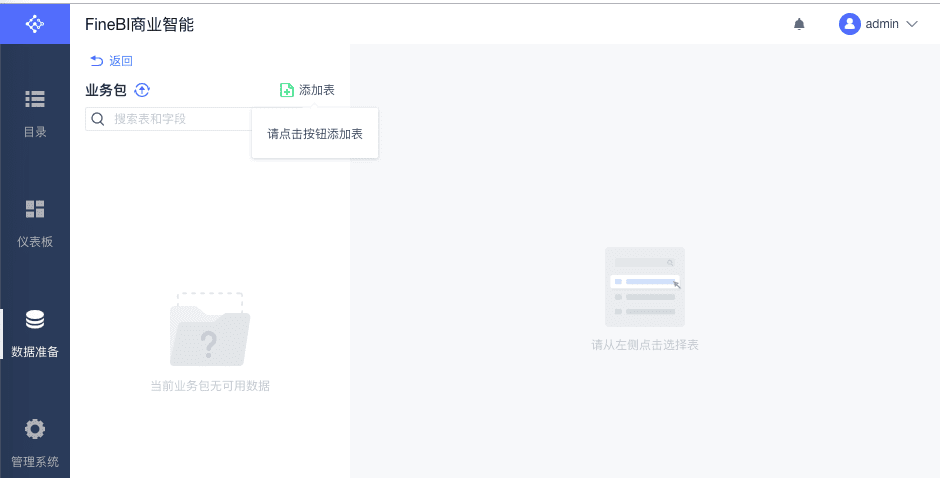The width and height of the screenshot is (940, 478).
Task: Expand the admin account dropdown arrow
Action: tap(912, 24)
